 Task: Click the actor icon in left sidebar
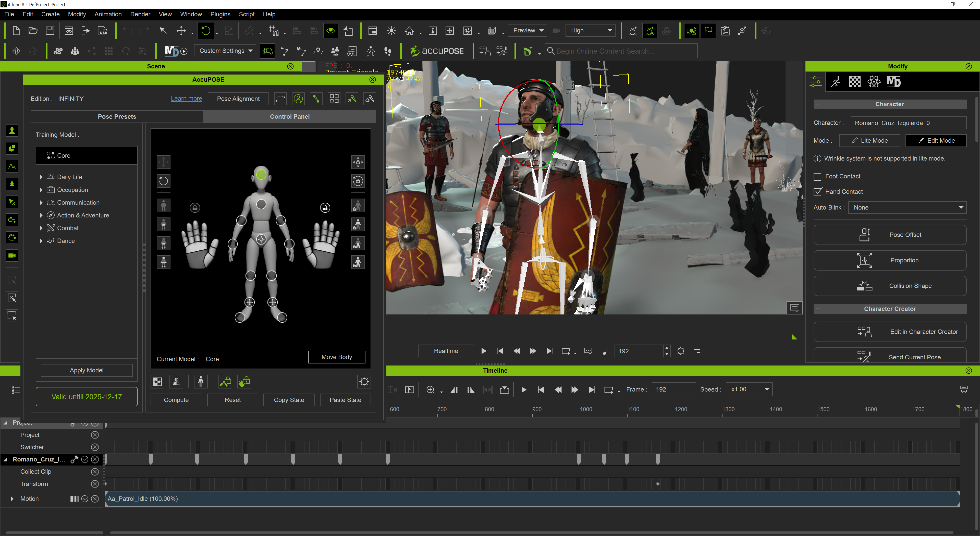coord(12,131)
